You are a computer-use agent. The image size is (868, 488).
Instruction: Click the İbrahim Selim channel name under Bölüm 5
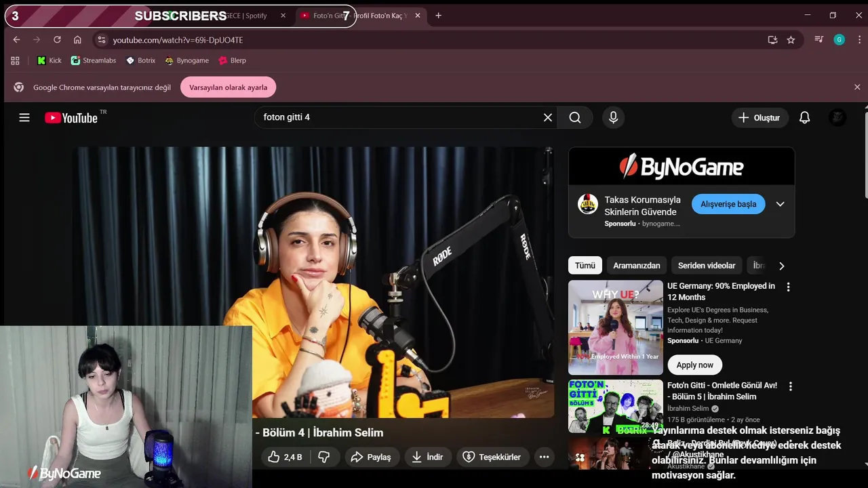coord(688,409)
